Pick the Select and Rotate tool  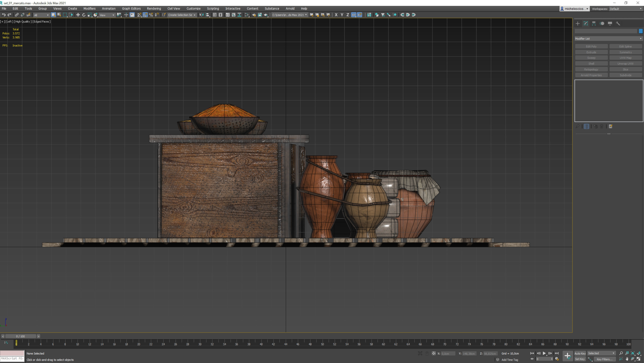pyautogui.click(x=84, y=15)
